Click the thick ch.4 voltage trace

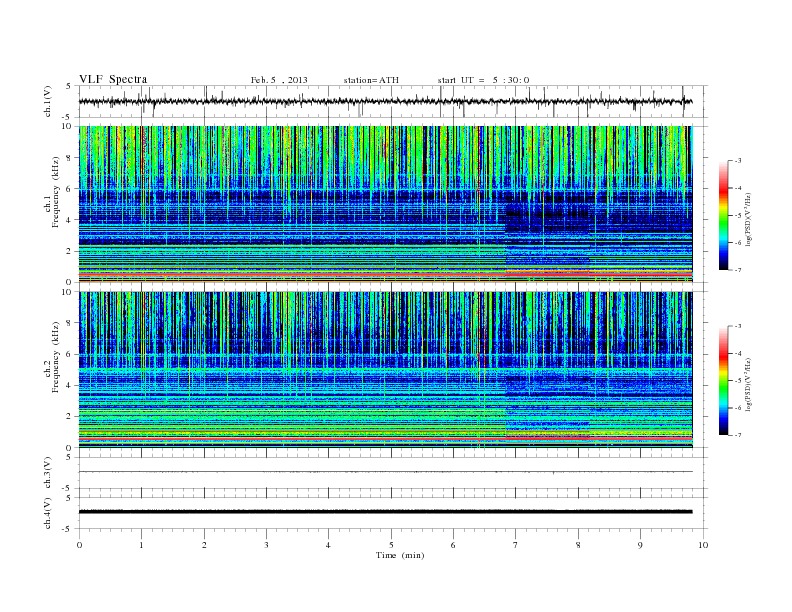[385, 512]
